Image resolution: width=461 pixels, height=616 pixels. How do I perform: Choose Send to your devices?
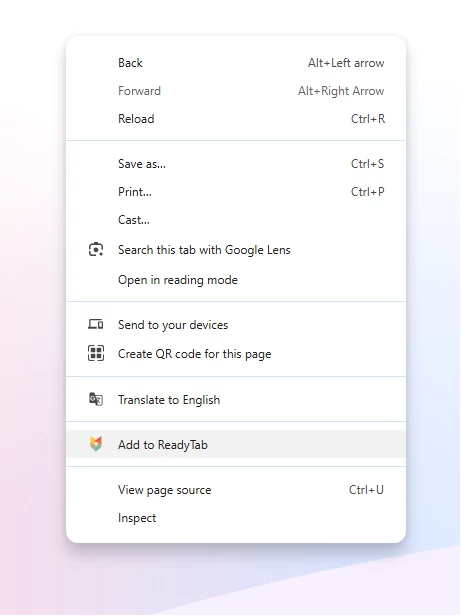(x=236, y=325)
